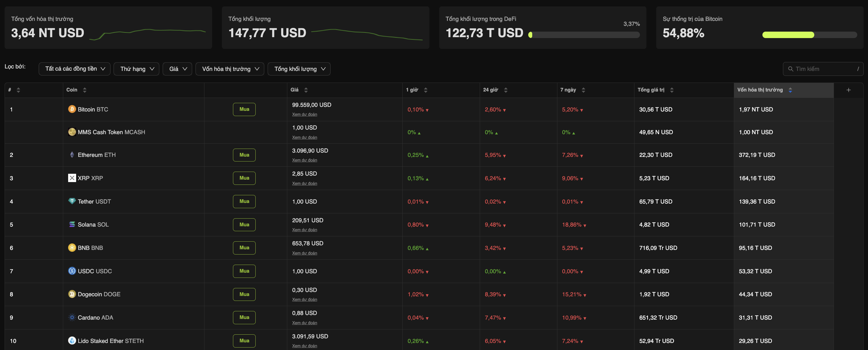This screenshot has height=350, width=868.
Task: Toggle sort on Vốn hóa thị trường header
Action: [x=790, y=90]
